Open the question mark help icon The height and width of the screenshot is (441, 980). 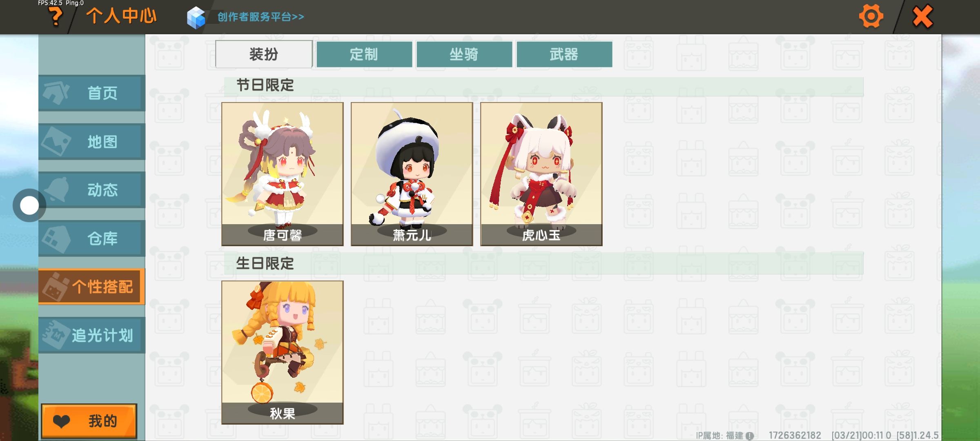click(56, 17)
